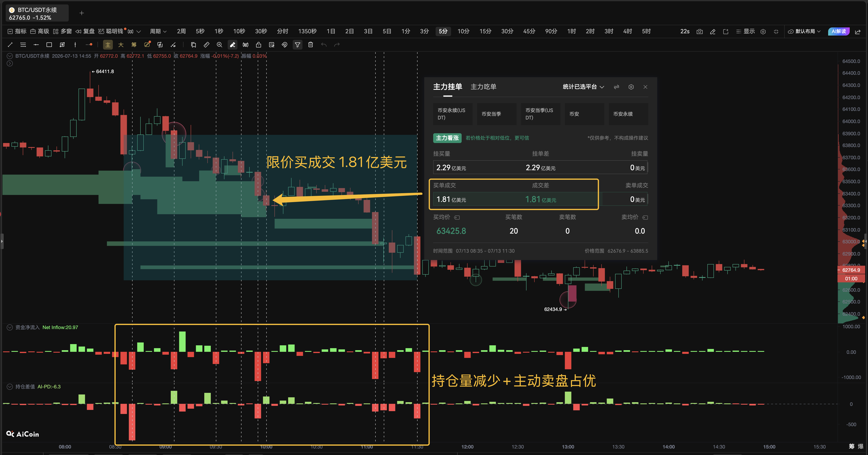
Task: Toggle the 大 large-order indicator
Action: click(121, 45)
